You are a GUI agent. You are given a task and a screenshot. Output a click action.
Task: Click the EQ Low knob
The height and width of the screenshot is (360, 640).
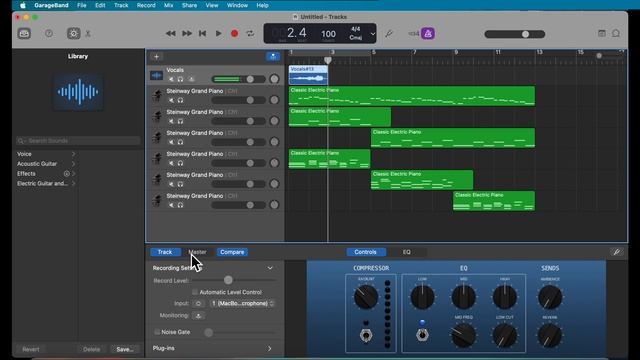coord(422,297)
